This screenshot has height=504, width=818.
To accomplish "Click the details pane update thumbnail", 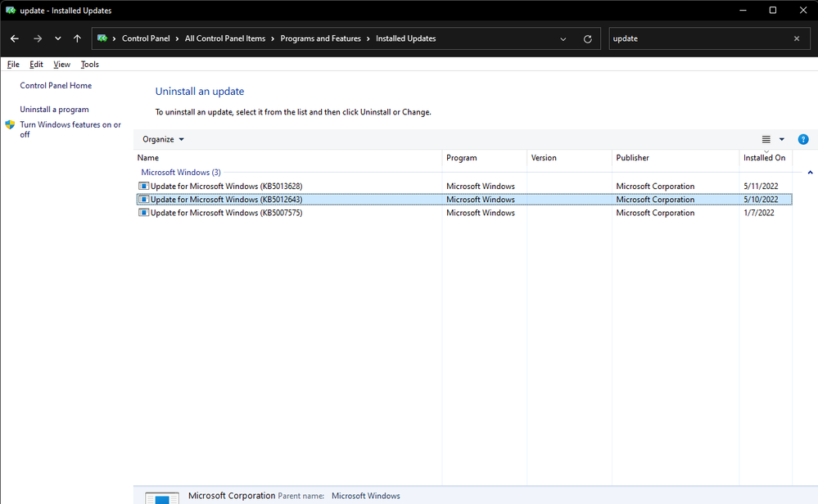I will [x=162, y=497].
